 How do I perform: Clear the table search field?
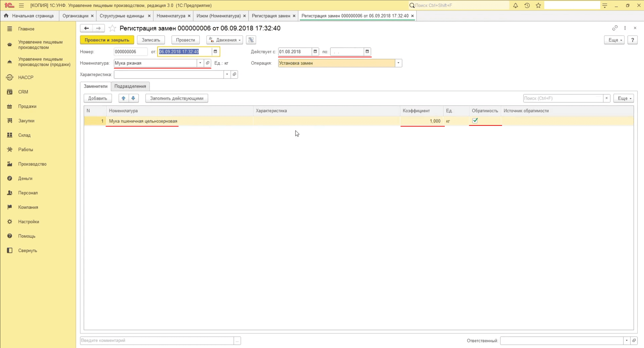(607, 98)
